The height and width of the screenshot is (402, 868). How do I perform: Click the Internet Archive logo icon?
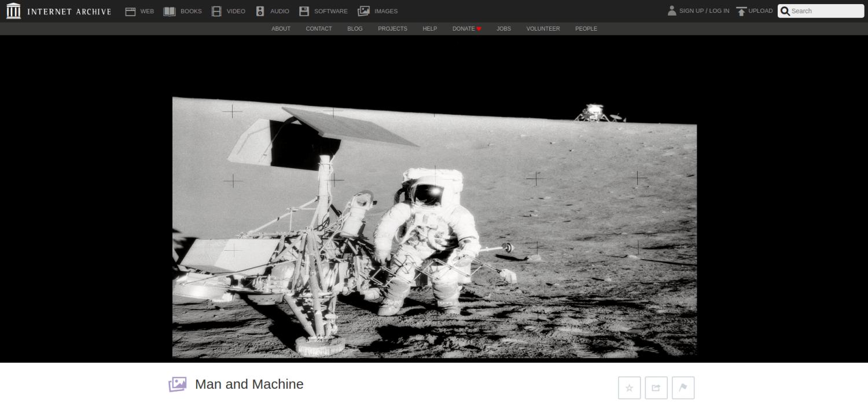[x=13, y=11]
